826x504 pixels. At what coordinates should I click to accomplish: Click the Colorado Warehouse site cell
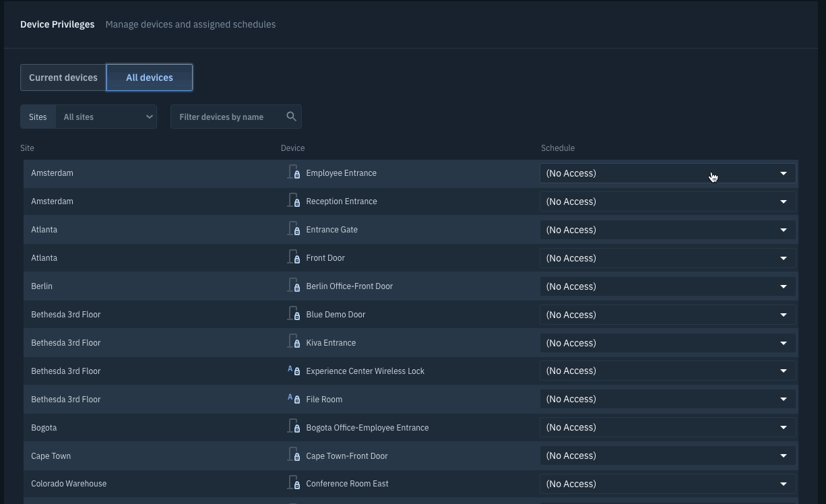(69, 484)
